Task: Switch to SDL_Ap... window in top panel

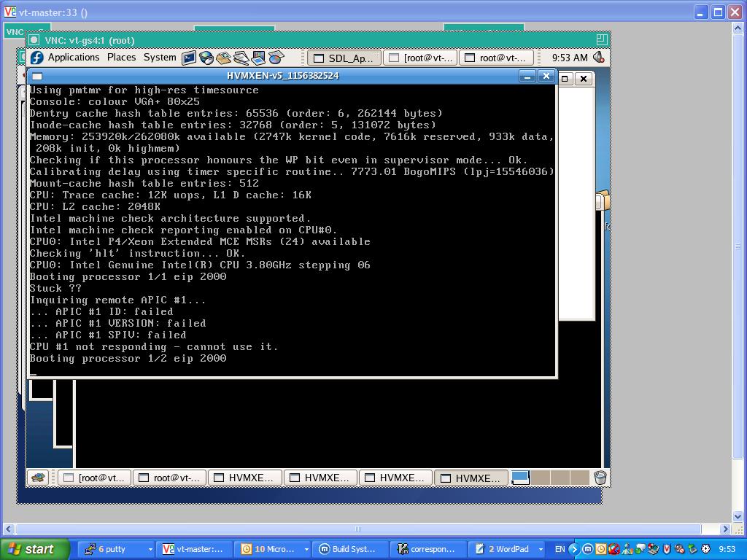Action: [x=344, y=58]
